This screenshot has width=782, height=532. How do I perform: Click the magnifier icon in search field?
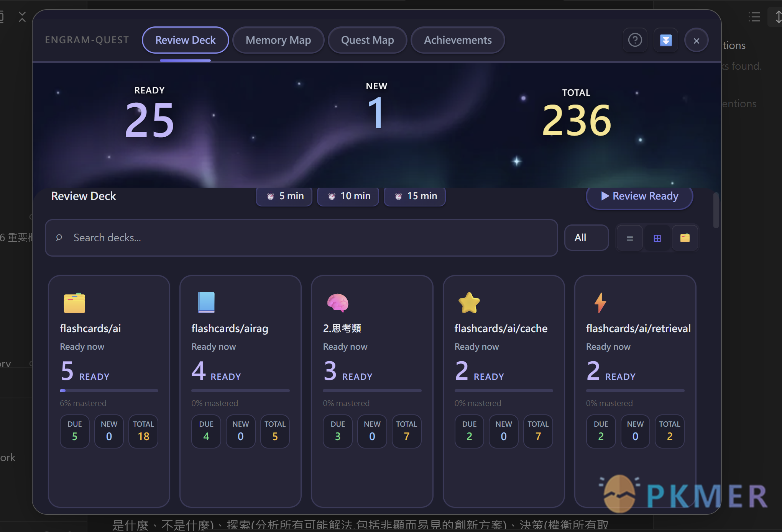59,238
